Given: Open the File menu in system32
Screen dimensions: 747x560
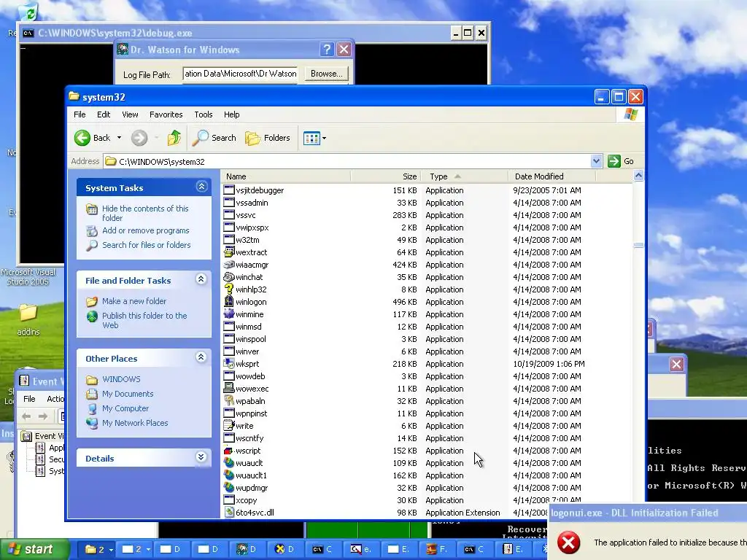Looking at the screenshot, I should point(80,114).
